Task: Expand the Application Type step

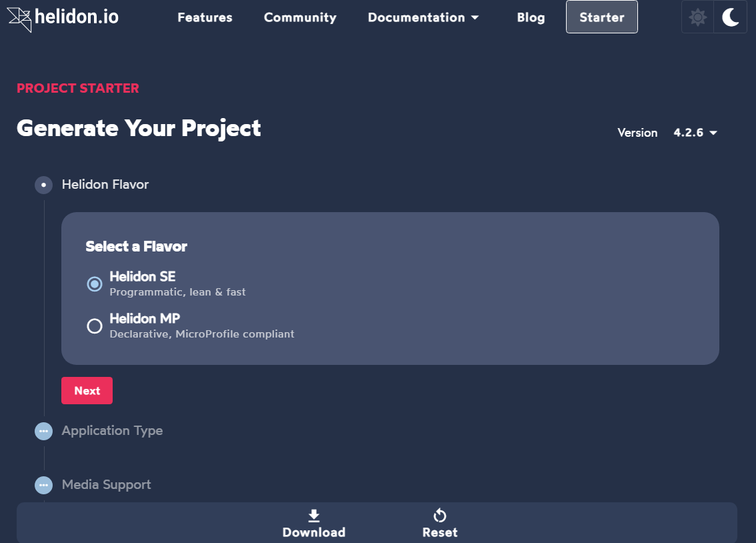Action: (112, 431)
